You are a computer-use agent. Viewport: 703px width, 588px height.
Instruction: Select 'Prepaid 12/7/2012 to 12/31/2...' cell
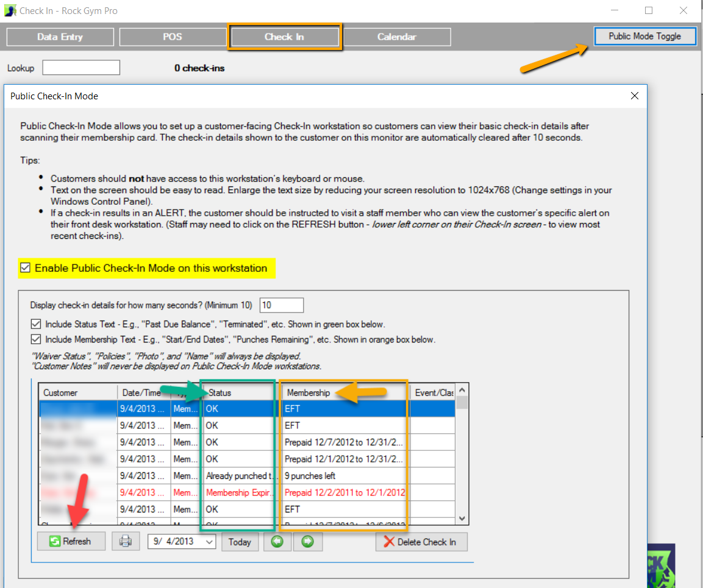pos(344,442)
